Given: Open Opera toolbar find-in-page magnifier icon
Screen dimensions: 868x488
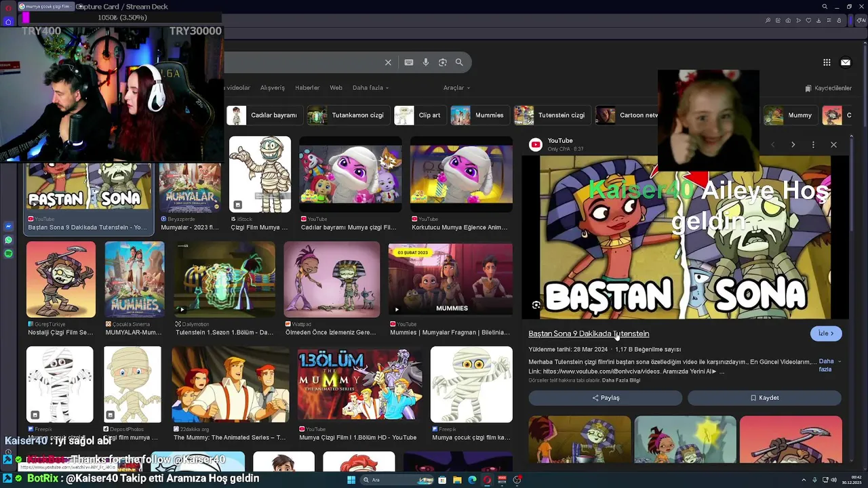Looking at the screenshot, I should click(x=768, y=20).
